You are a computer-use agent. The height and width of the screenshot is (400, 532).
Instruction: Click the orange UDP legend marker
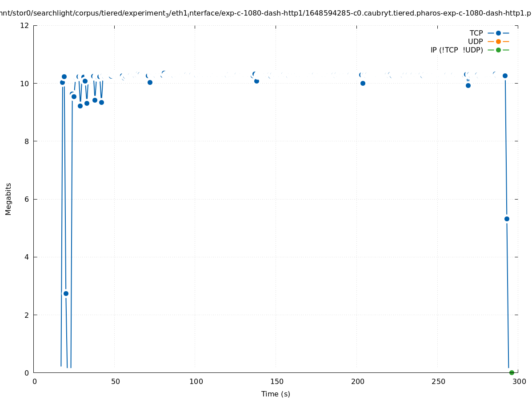pyautogui.click(x=498, y=41)
